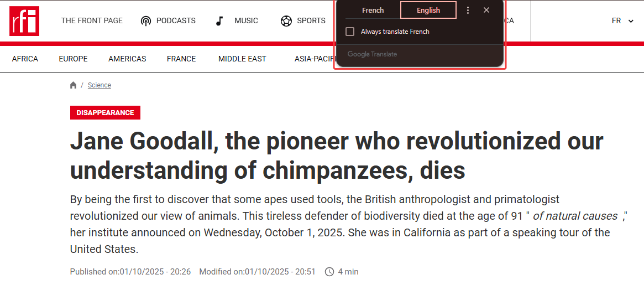
Task: Click the RFI logo icon
Action: click(24, 21)
